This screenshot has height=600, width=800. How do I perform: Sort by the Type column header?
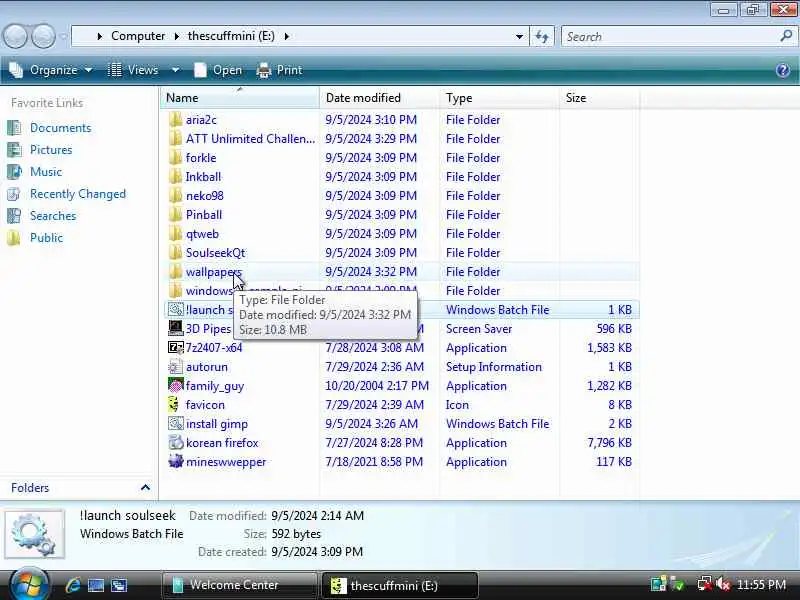pos(499,97)
